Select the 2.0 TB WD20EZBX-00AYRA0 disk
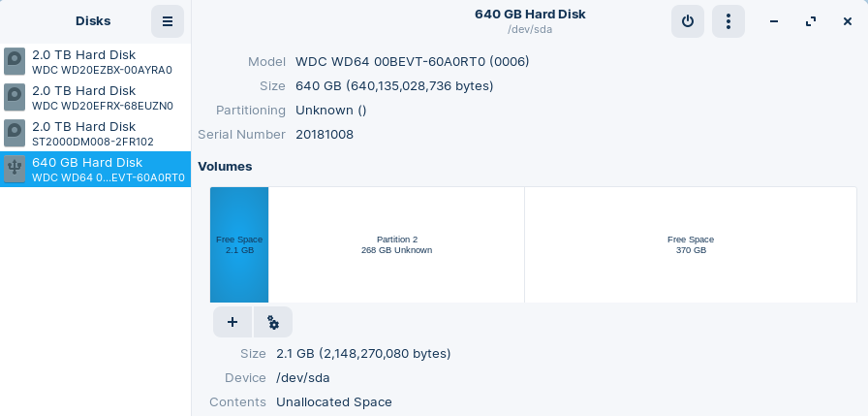 [95, 61]
